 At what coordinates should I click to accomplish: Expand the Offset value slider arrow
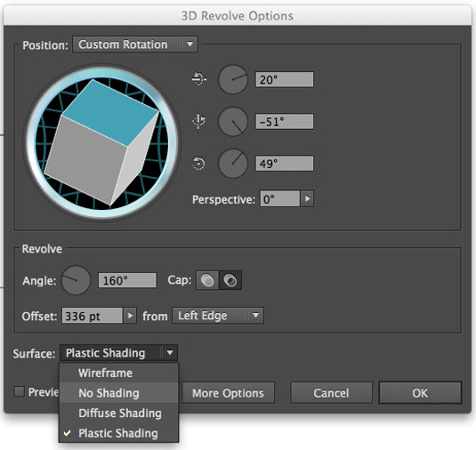pos(130,316)
